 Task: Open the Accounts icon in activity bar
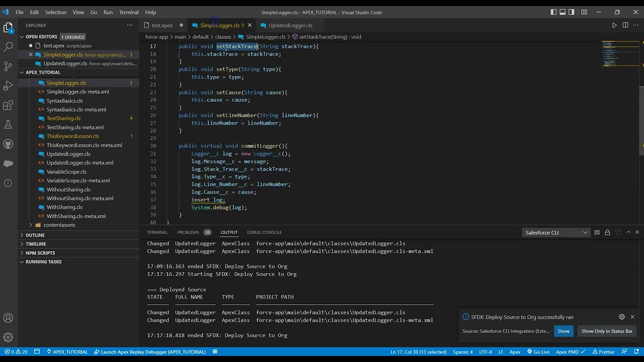tap(8, 318)
